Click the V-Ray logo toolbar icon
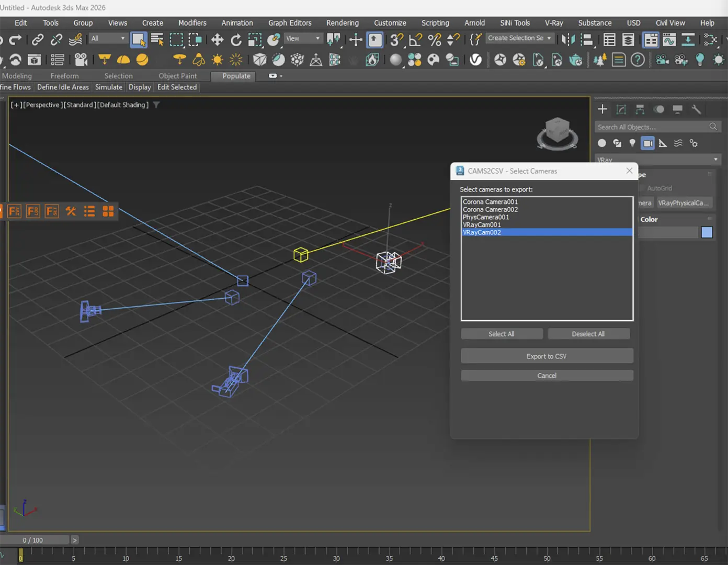The width and height of the screenshot is (728, 565). [x=475, y=60]
